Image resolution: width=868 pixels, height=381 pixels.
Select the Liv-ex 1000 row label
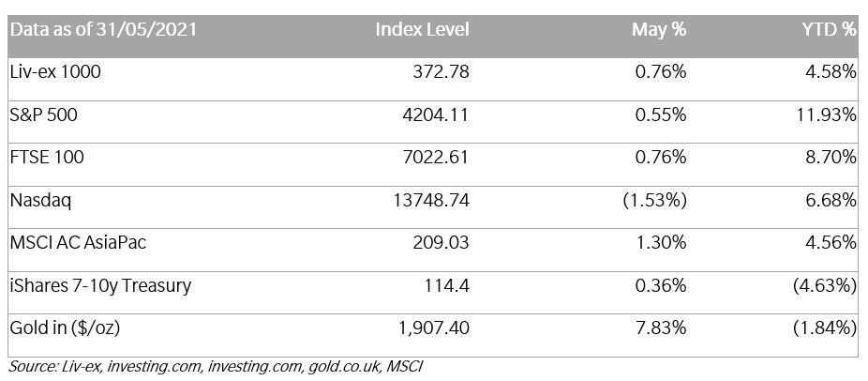click(x=55, y=71)
